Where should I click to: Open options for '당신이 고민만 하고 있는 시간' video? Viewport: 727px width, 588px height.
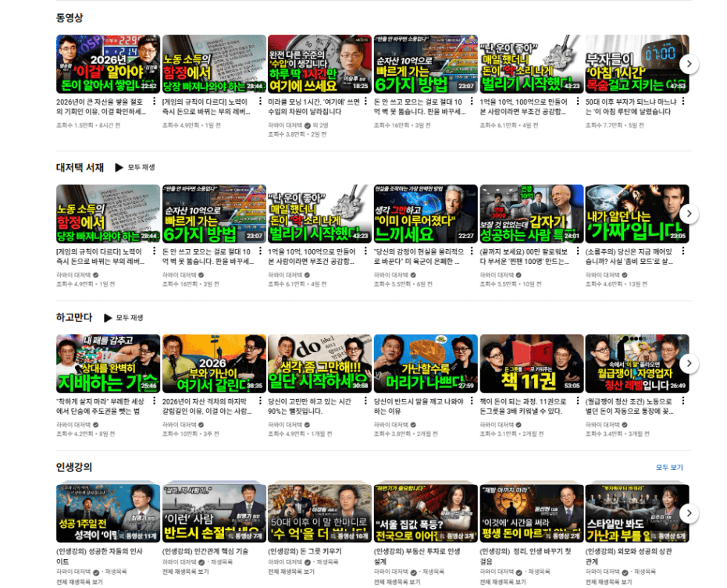click(x=365, y=401)
